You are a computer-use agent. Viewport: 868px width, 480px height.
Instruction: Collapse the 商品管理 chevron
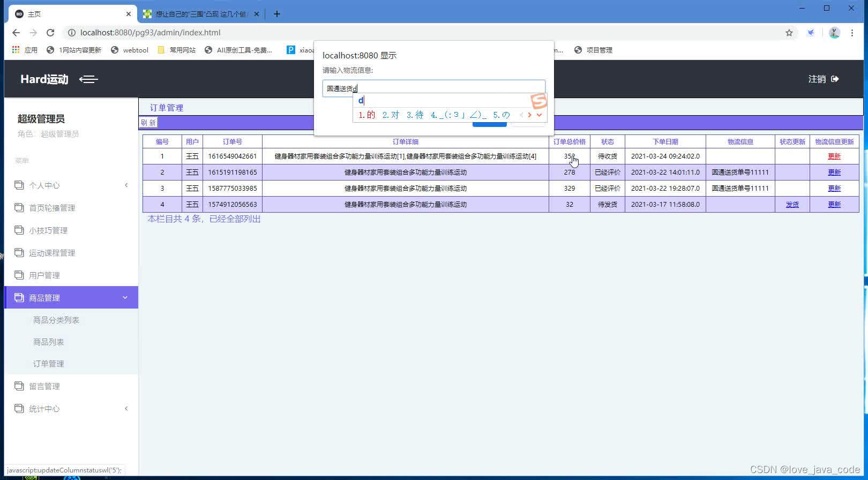125,297
